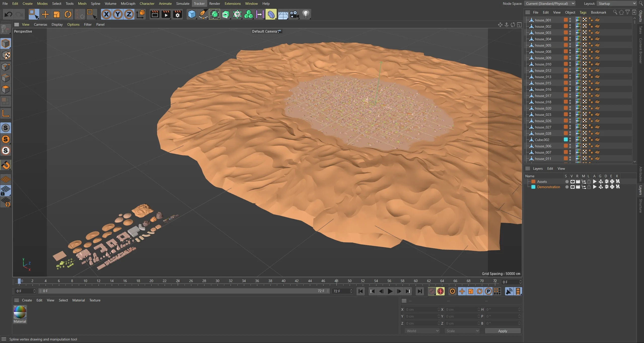This screenshot has height=343, width=644.
Task: Open viewport Cameras menu
Action: tap(40, 24)
